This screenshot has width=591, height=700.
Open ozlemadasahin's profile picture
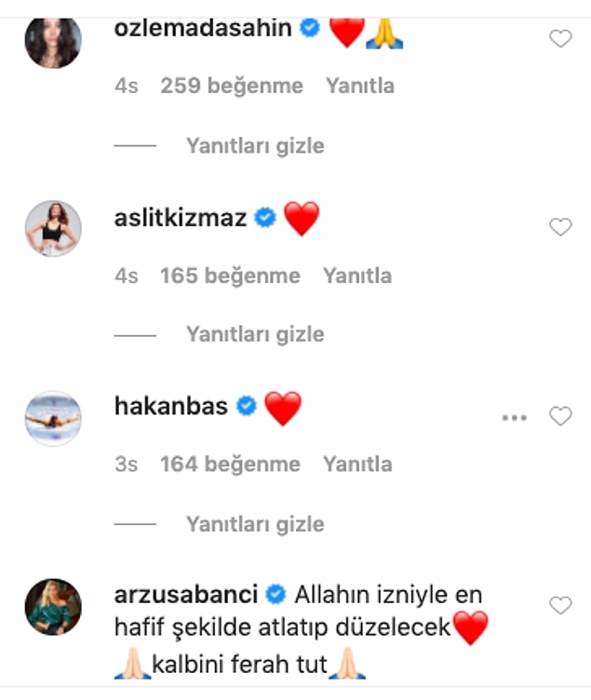tap(53, 41)
